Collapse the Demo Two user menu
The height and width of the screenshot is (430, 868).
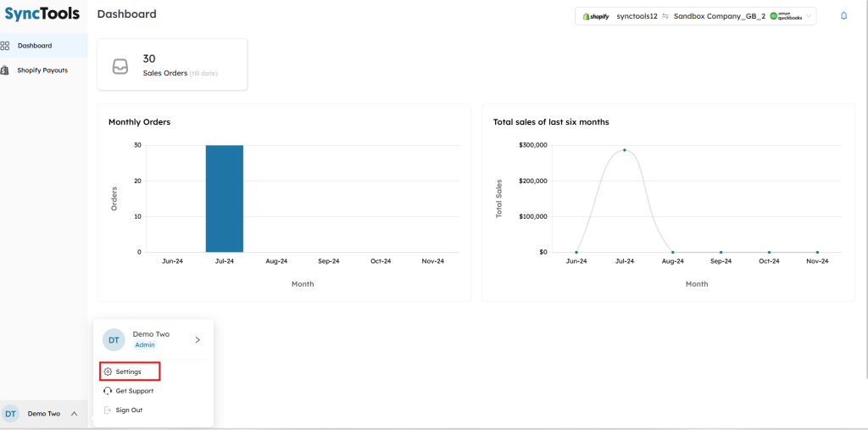tap(75, 414)
